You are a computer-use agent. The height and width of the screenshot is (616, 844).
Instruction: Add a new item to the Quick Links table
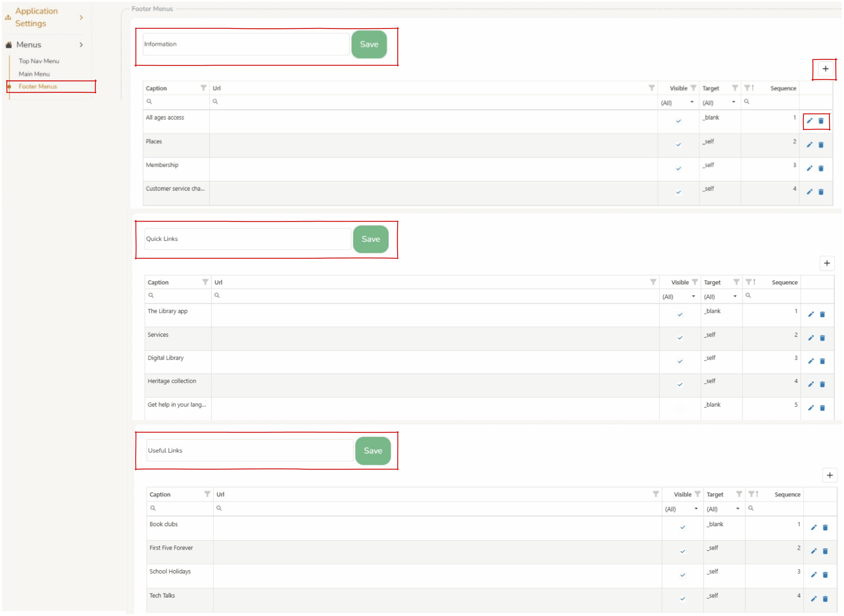[x=827, y=263]
